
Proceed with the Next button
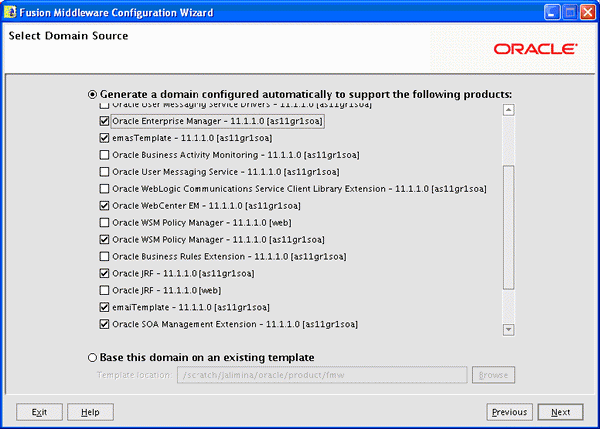pyautogui.click(x=561, y=412)
